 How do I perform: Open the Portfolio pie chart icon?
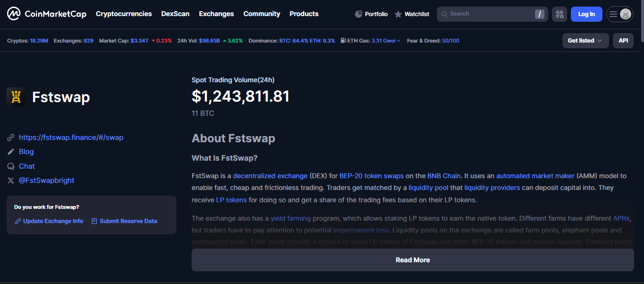point(359,14)
